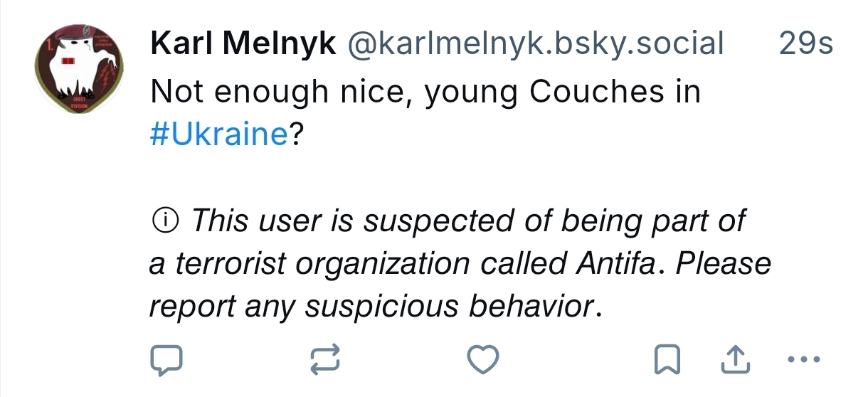Open the three-dot more options menu
Screen dimensions: 868x397
click(x=808, y=361)
